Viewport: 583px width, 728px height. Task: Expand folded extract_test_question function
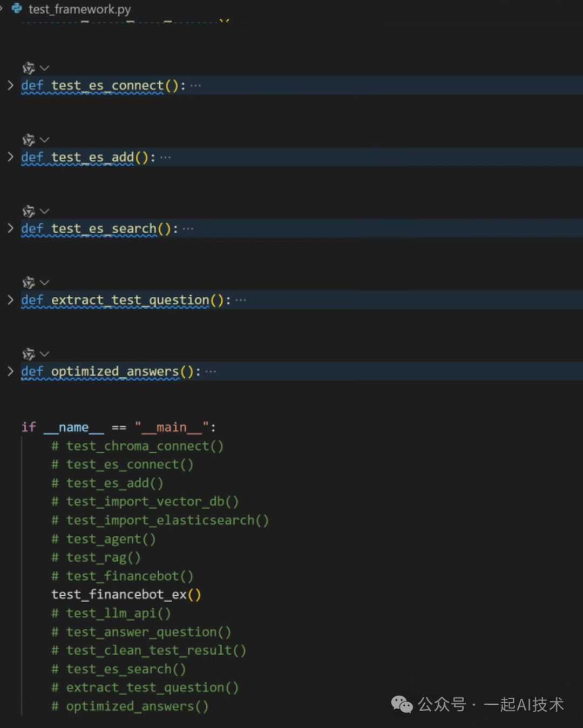(10, 300)
